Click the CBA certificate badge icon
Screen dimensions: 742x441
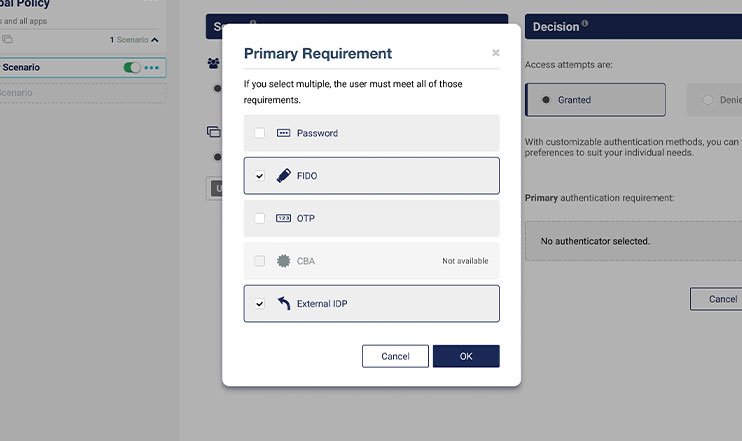[283, 261]
